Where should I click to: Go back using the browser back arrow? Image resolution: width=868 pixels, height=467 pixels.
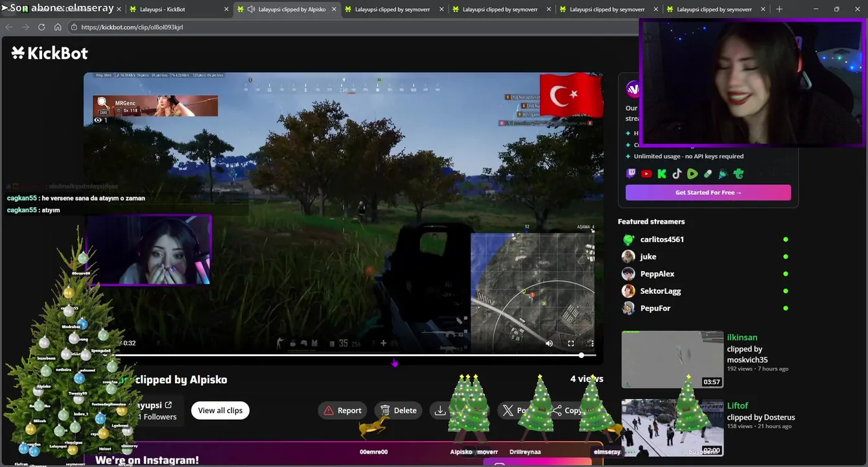pos(9,27)
